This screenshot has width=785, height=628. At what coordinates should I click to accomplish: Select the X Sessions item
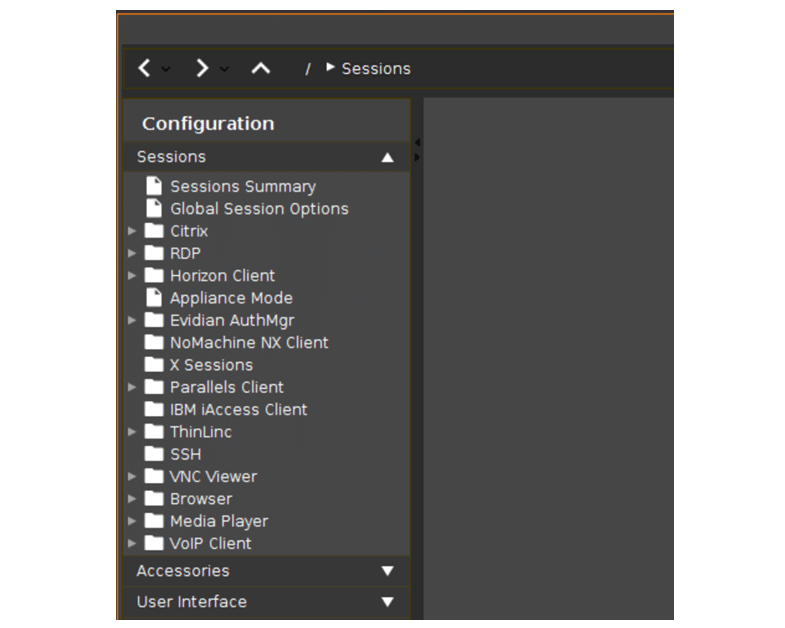[211, 365]
